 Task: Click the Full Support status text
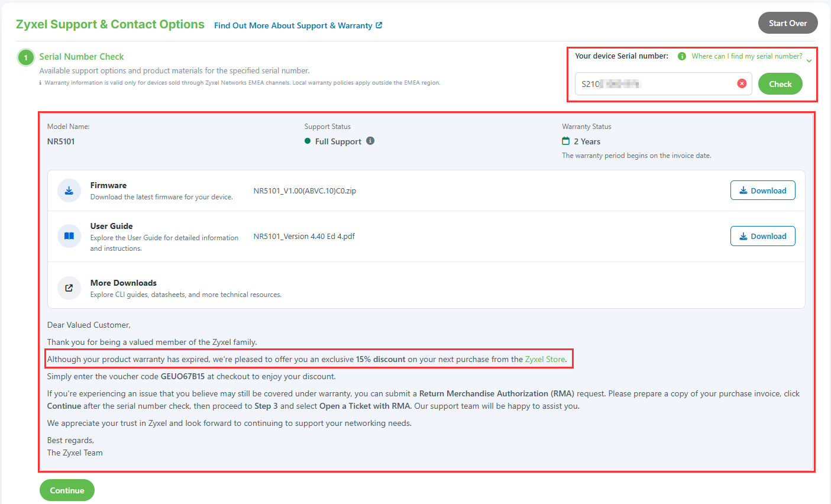[x=338, y=141]
